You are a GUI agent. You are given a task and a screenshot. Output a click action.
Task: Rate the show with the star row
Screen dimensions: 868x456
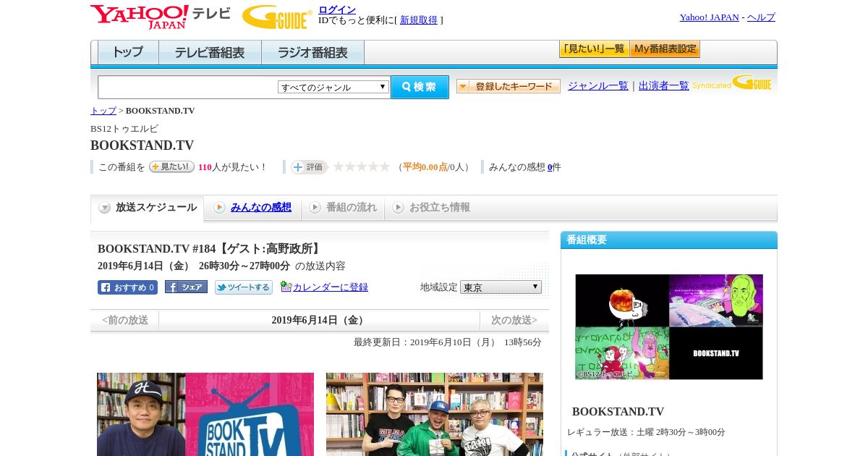coord(361,166)
